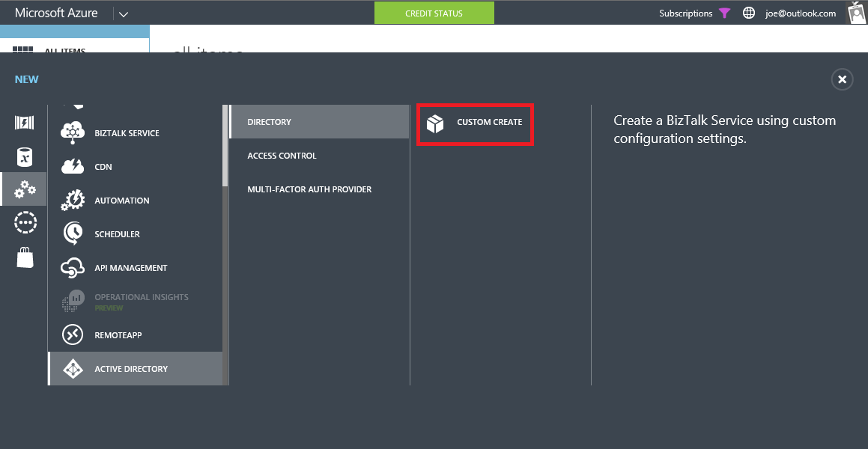Screen dimensions: 868x449
Task: Open the language globe menu
Action: [748, 13]
